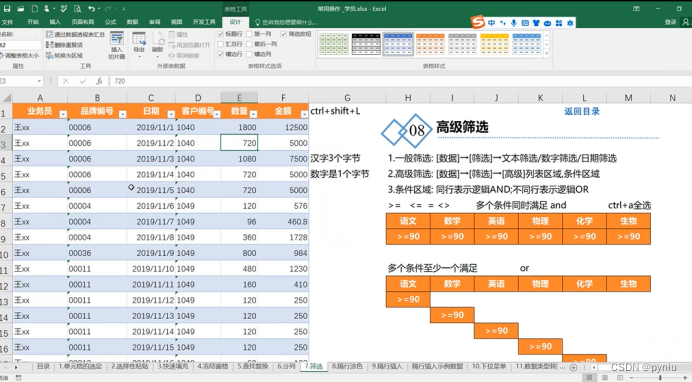The width and height of the screenshot is (692, 382).
Task: Click the Sogou microphone voice input icon
Action: 514,22
